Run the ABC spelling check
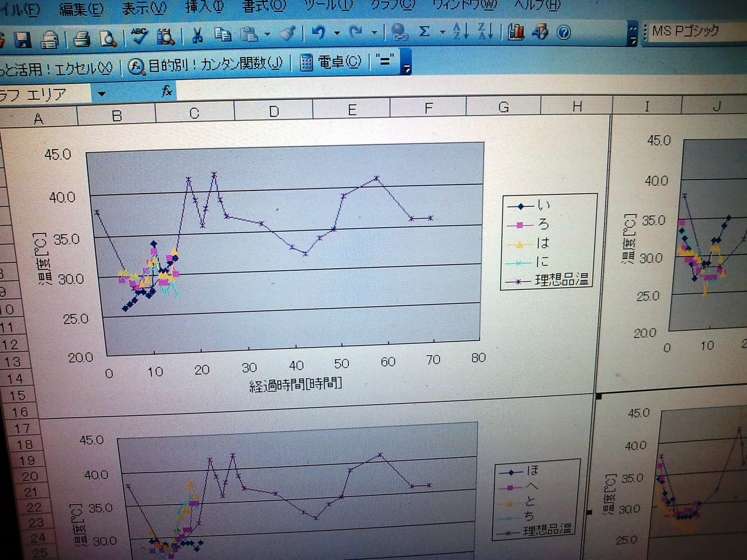 point(139,36)
